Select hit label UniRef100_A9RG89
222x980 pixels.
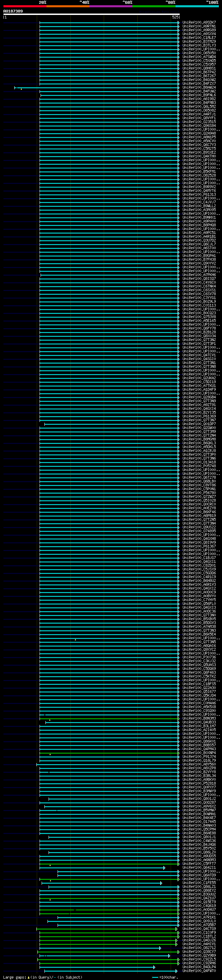[199, 30]
